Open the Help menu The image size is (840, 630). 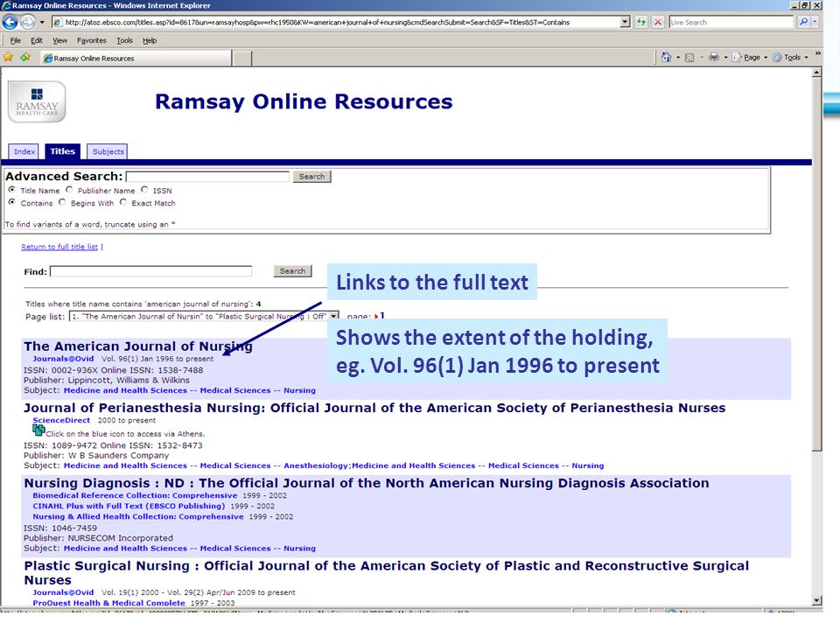(x=150, y=40)
